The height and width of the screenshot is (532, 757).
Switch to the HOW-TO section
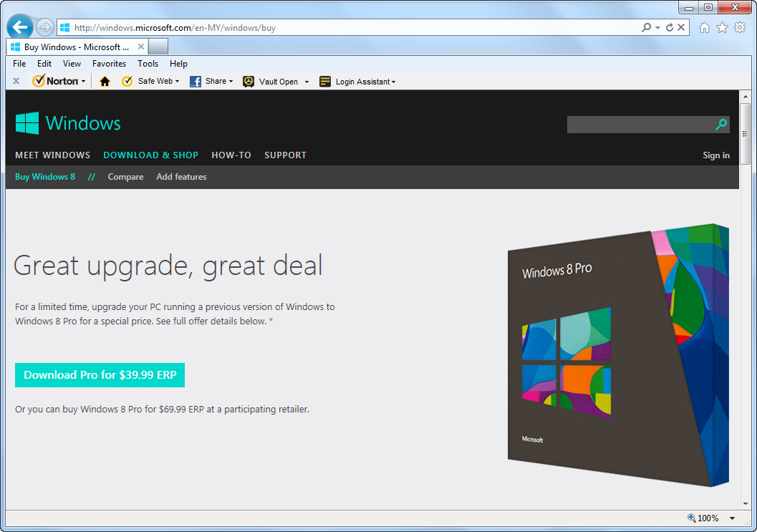pyautogui.click(x=231, y=155)
